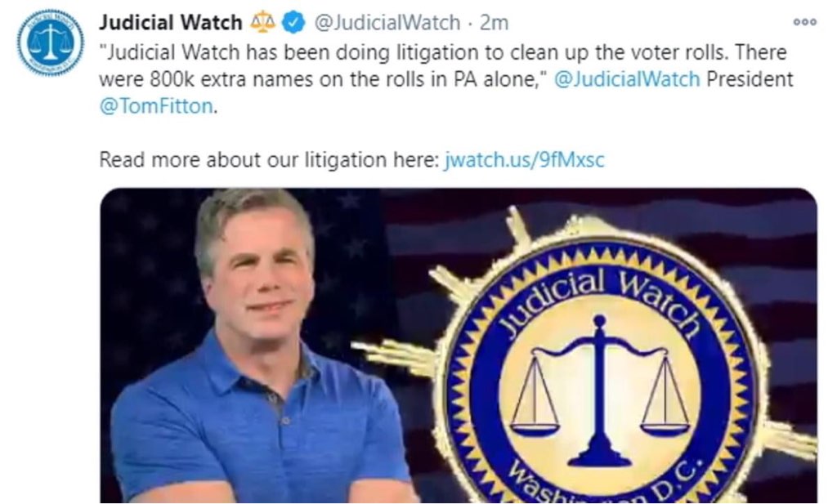837x504 pixels.
Task: Click the Judicial Watch display name
Action: [x=171, y=22]
